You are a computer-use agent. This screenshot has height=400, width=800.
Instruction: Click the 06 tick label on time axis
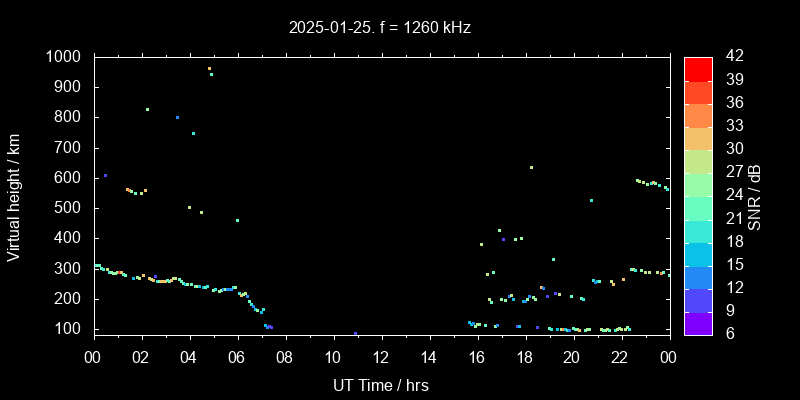[x=237, y=357]
